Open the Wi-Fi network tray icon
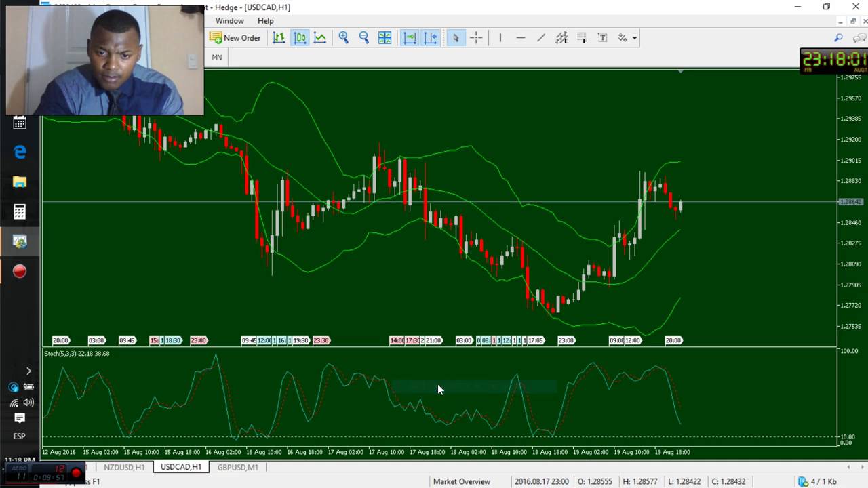 [14, 403]
